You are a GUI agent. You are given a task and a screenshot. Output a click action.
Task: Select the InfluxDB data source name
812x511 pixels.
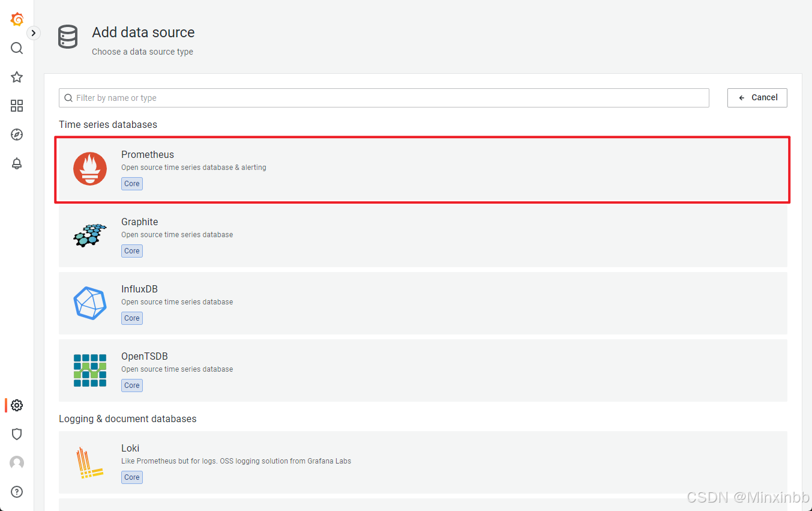coord(140,289)
